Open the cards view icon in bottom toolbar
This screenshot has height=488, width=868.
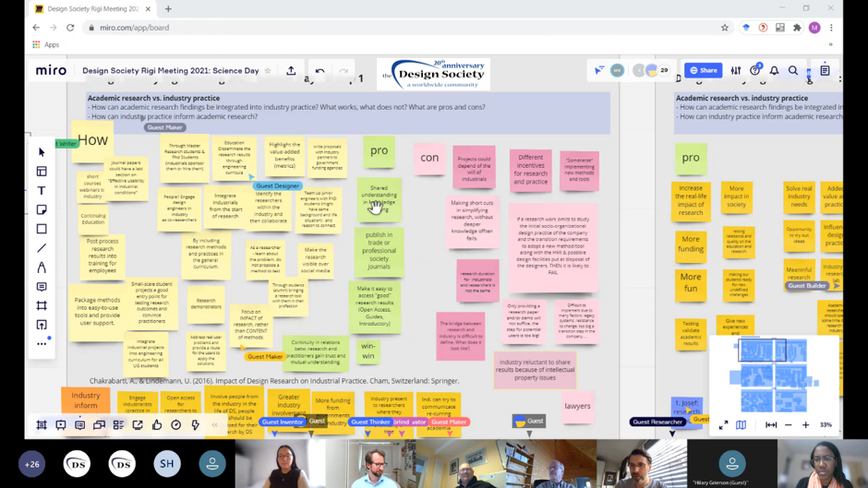coord(99,425)
